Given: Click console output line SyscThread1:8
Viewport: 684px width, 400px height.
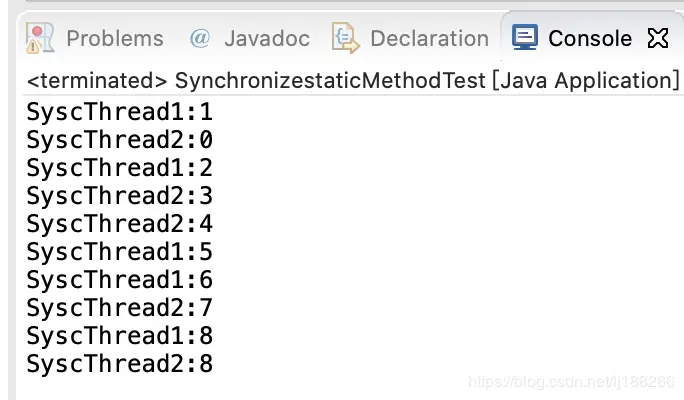Looking at the screenshot, I should [120, 335].
